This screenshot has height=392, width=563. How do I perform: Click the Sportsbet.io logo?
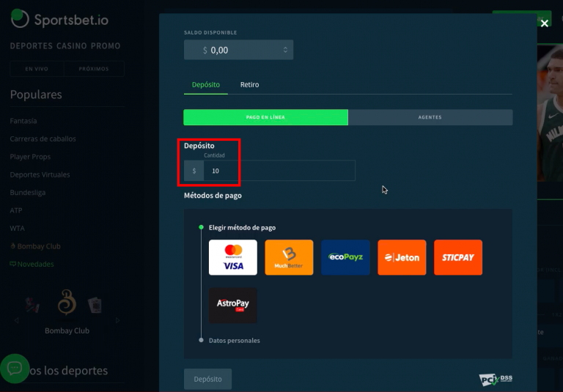59,19
